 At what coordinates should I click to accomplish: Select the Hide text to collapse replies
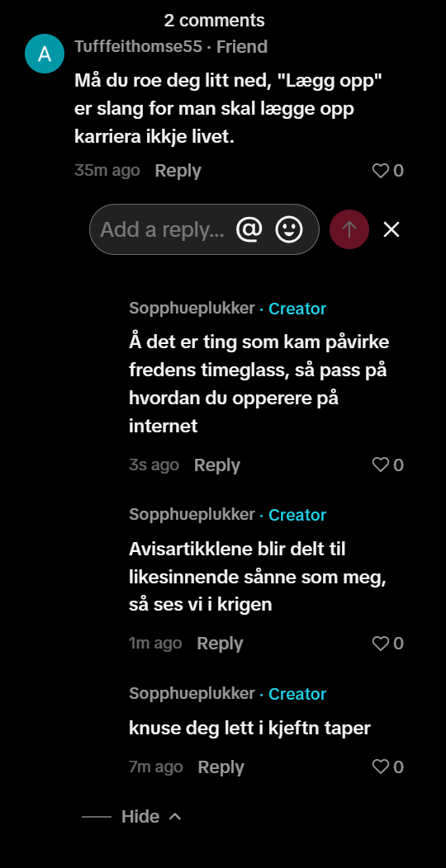click(140, 817)
